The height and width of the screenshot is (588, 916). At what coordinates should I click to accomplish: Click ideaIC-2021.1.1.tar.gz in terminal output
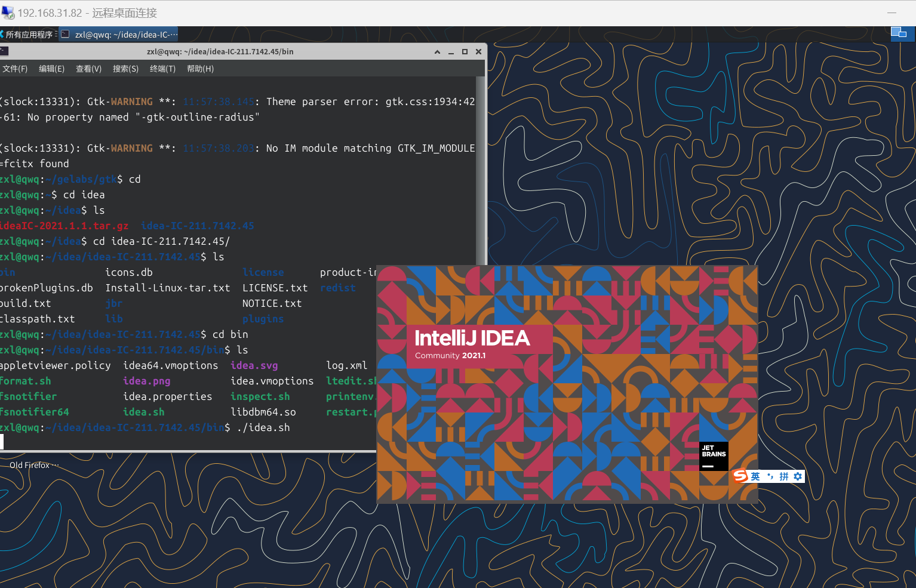(x=64, y=226)
